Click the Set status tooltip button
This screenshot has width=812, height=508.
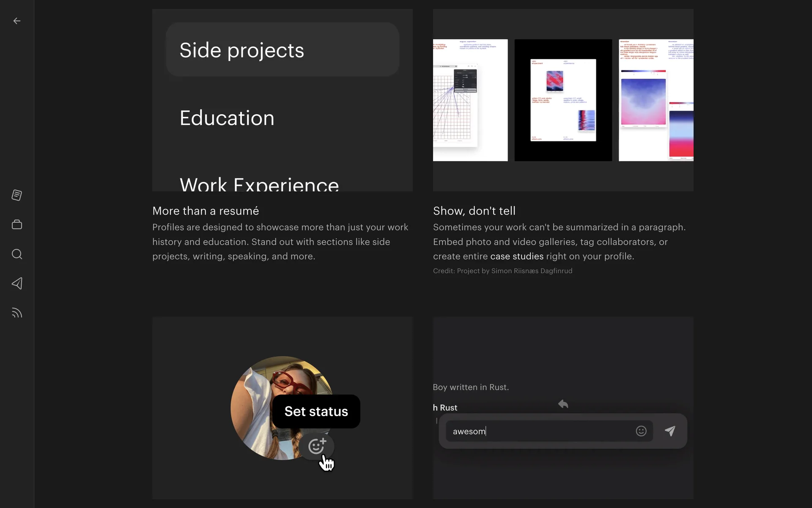coord(316,411)
